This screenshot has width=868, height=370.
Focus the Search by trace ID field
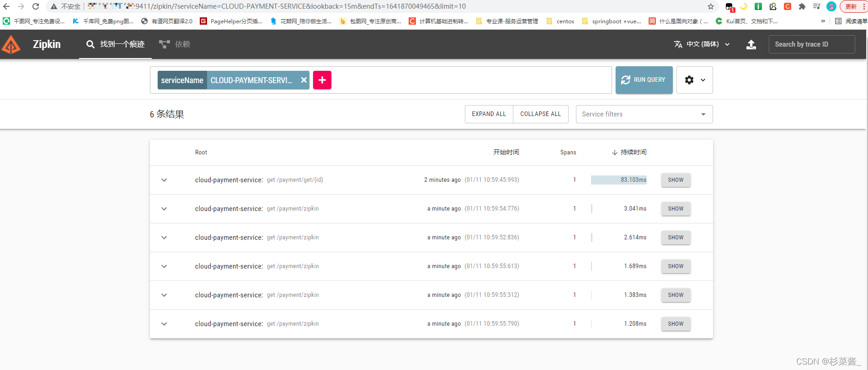[x=812, y=44]
